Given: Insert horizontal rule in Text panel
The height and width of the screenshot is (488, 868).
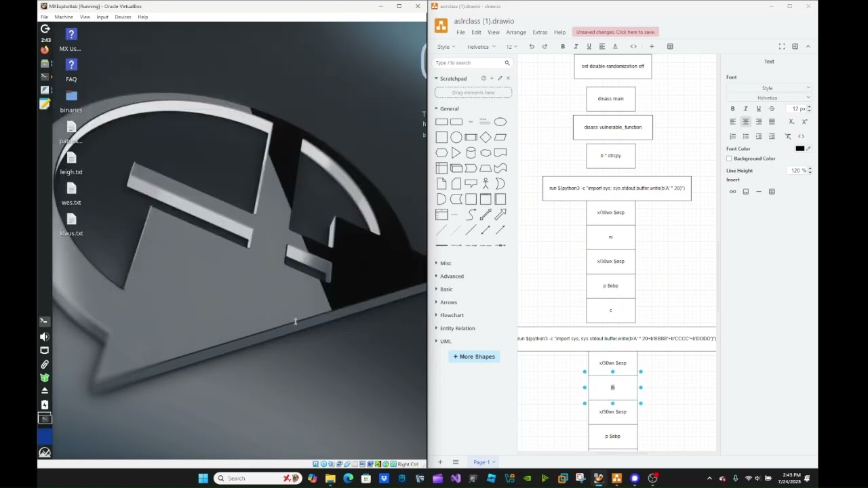Looking at the screenshot, I should [x=759, y=192].
